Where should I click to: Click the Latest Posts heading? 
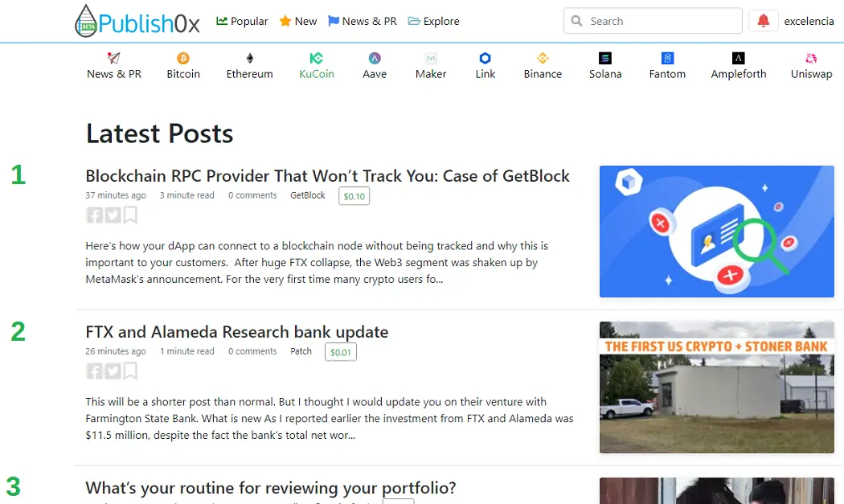(x=159, y=133)
